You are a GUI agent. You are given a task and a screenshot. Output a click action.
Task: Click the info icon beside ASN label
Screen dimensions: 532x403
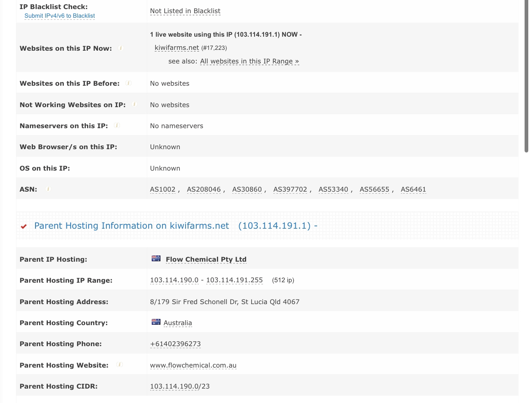pyautogui.click(x=48, y=189)
